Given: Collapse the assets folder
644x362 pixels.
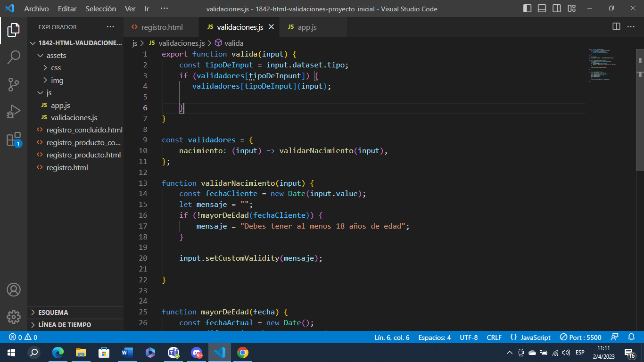Looking at the screenshot, I should pos(75,56).
